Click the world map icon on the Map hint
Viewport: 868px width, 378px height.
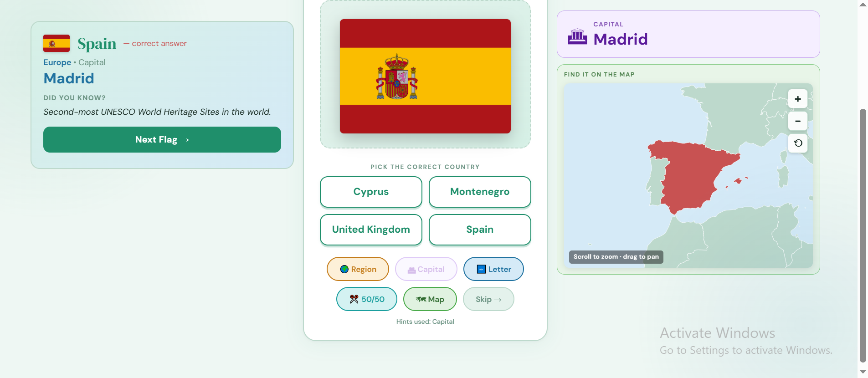point(421,299)
